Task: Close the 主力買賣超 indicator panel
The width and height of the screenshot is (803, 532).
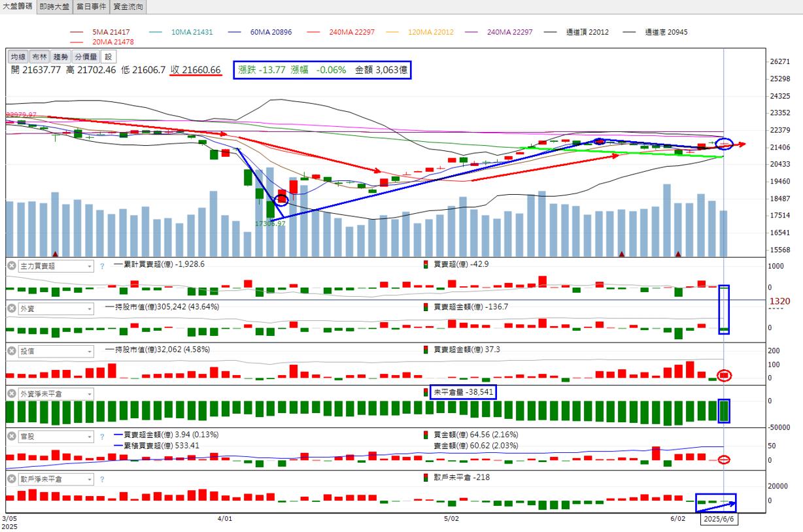Action: coord(12,266)
